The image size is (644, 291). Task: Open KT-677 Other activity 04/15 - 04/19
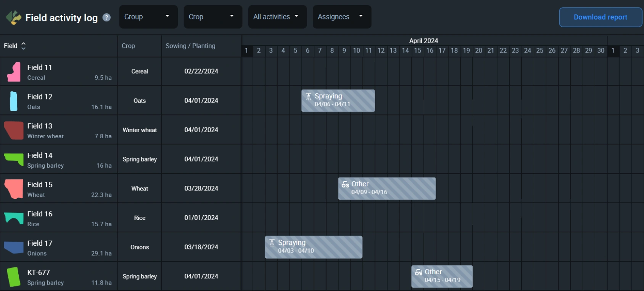tap(442, 277)
